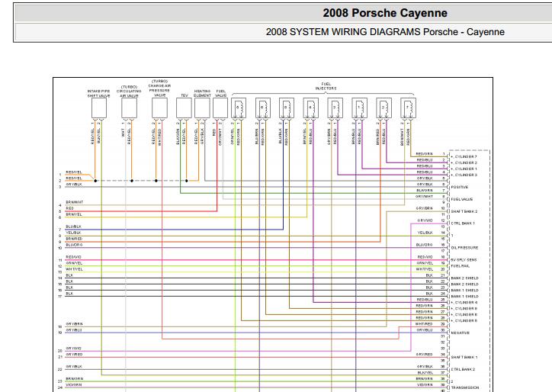Click the 'SHAFT BANK 1' connector label
The image size is (552, 392).
(464, 358)
